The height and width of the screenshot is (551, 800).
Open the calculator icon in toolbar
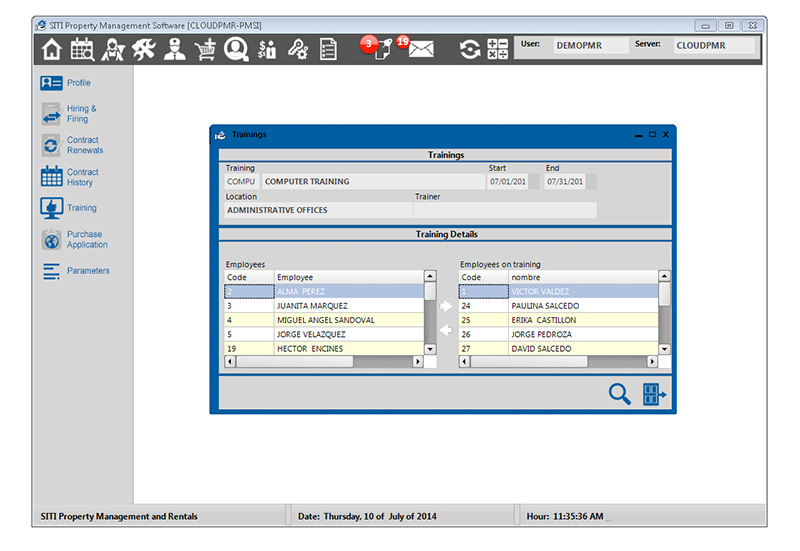(497, 49)
